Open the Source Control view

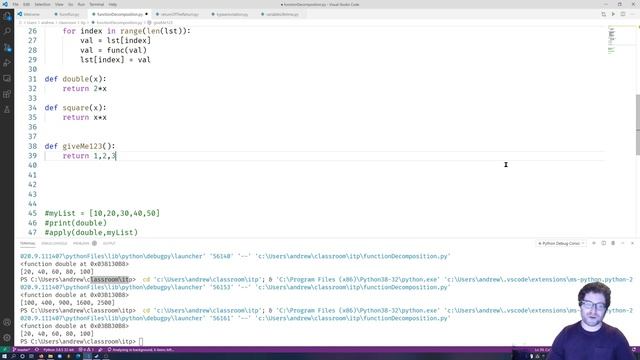click(7, 47)
